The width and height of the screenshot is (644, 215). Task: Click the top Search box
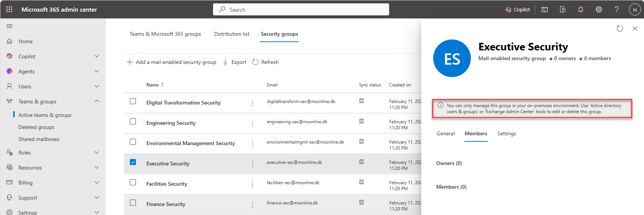coord(301,9)
